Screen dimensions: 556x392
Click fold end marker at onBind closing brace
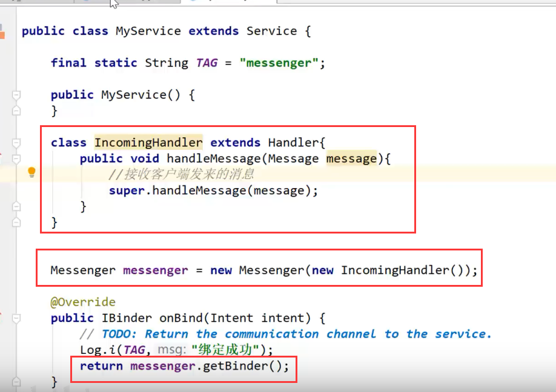[x=16, y=382]
